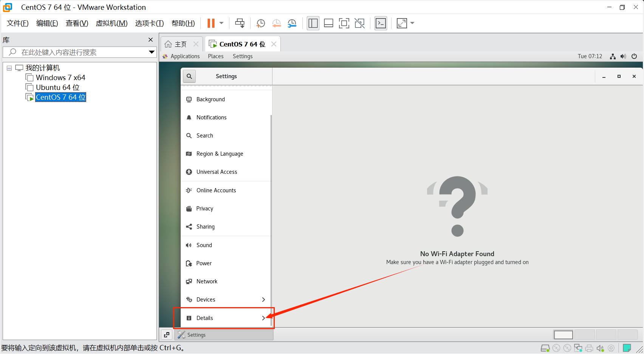Send Ctrl+Alt+Del to the virtual machine
The height and width of the screenshot is (354, 644).
240,23
